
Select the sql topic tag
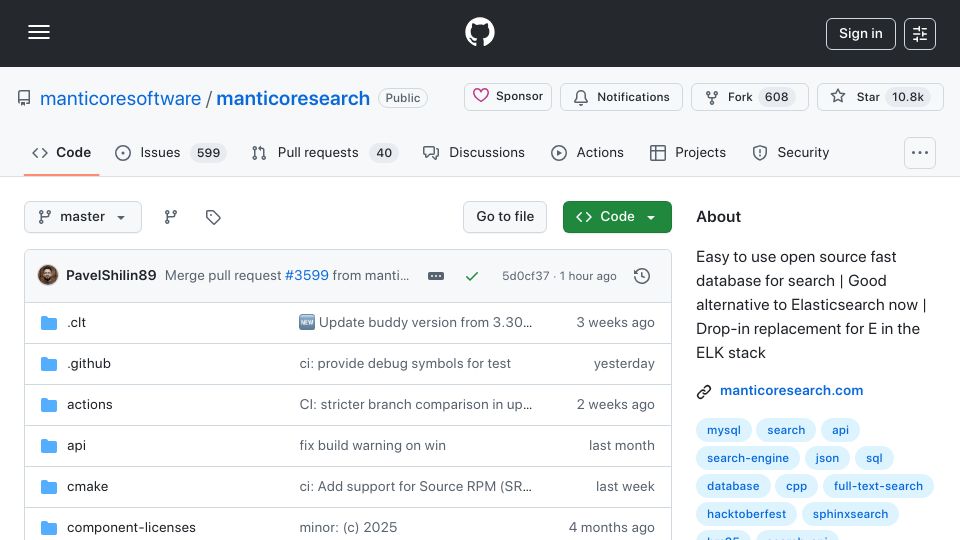pyautogui.click(x=874, y=459)
